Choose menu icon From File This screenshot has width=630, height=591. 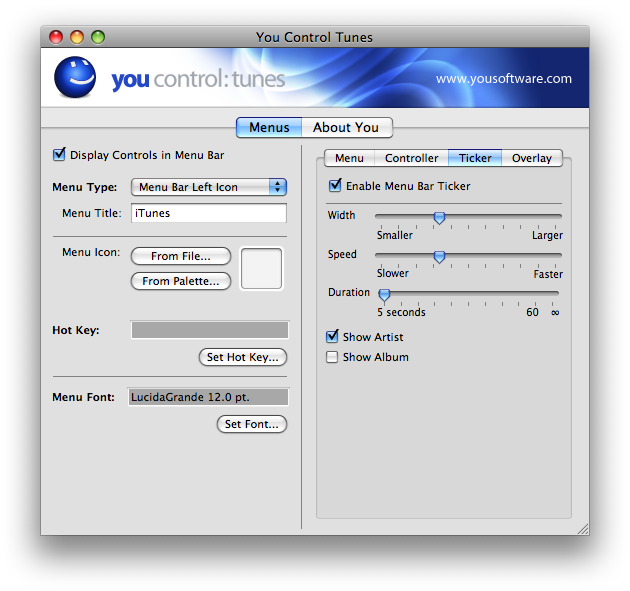[181, 256]
